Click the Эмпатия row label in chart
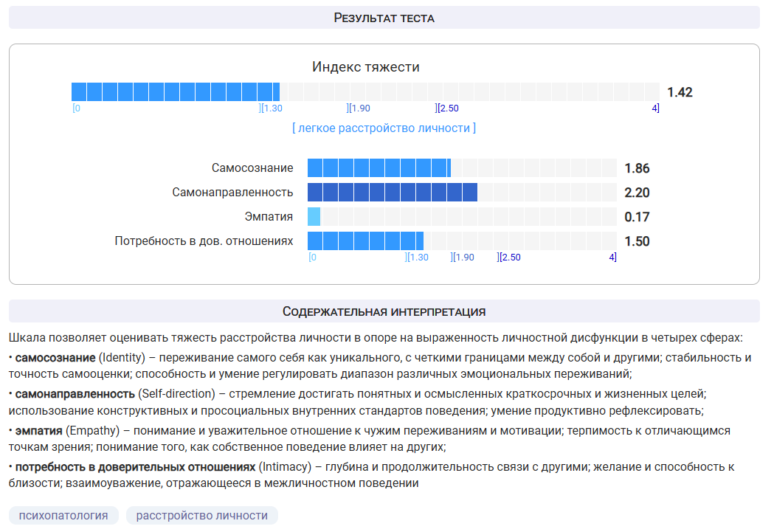 pyautogui.click(x=269, y=217)
